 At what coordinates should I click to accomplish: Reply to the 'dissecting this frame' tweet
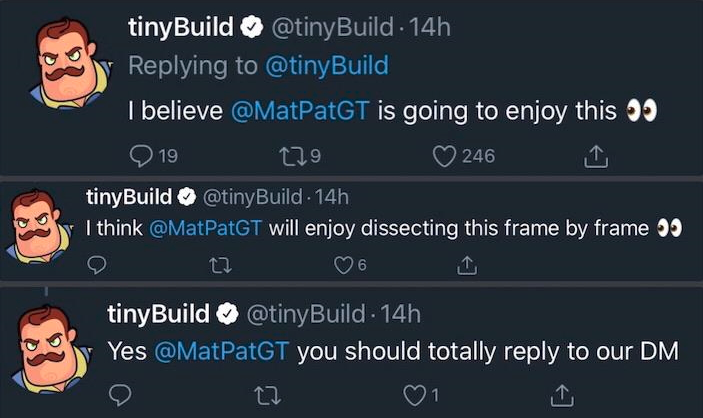point(97,265)
